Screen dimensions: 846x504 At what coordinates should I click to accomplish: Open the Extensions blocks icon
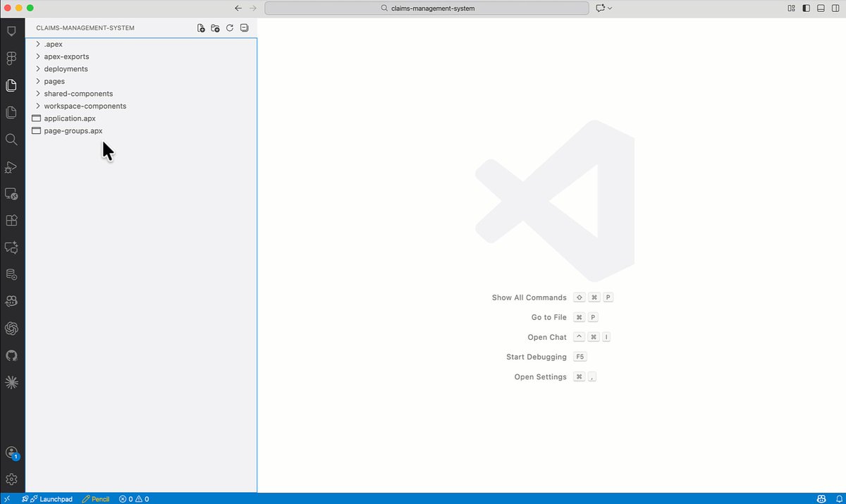point(11,221)
